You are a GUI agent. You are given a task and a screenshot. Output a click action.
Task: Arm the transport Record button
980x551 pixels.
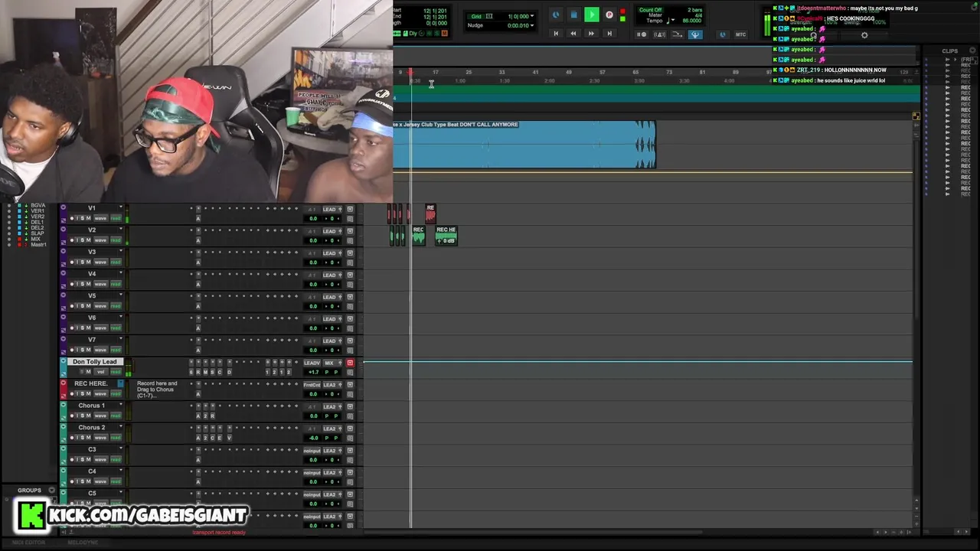609,15
